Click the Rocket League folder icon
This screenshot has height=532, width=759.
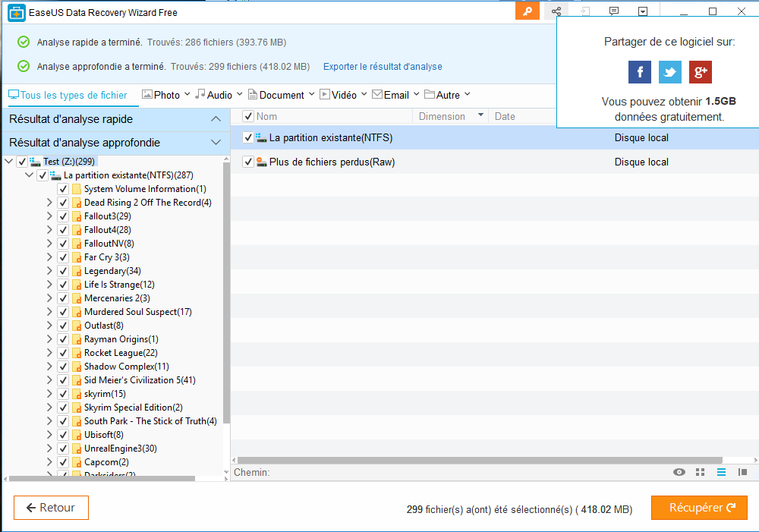(x=77, y=353)
